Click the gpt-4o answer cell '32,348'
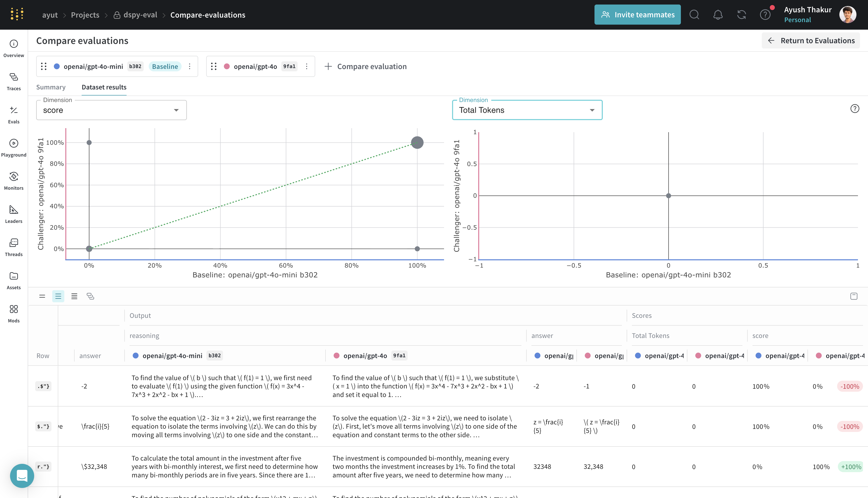The image size is (868, 498). coord(593,467)
